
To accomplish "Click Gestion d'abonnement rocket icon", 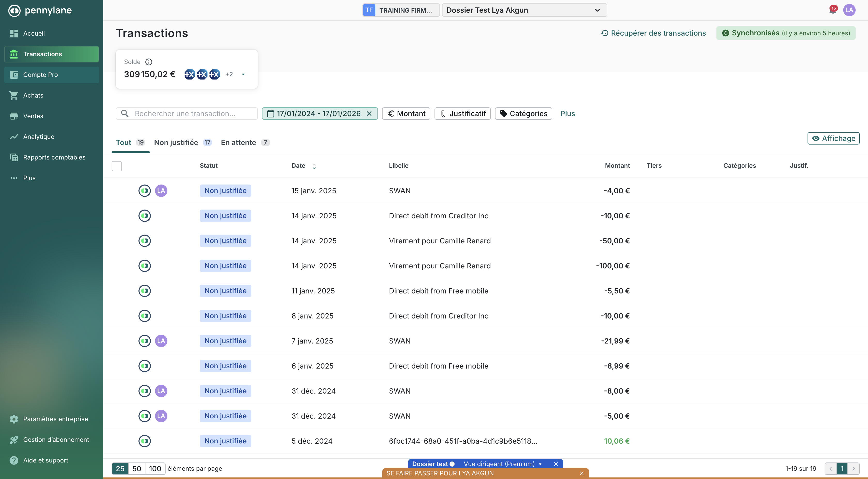I will tap(14, 440).
